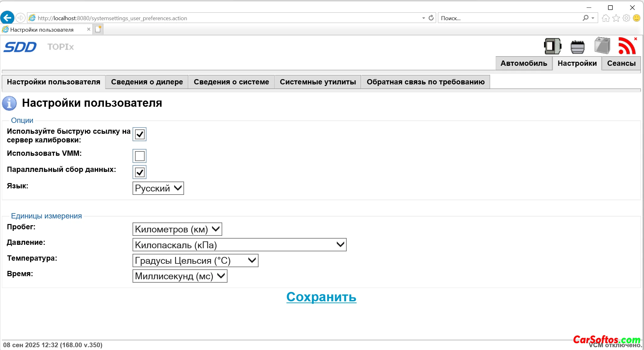Viewport: 644px width, 350px height.
Task: Click the red wireless signal icon
Action: [x=627, y=46]
